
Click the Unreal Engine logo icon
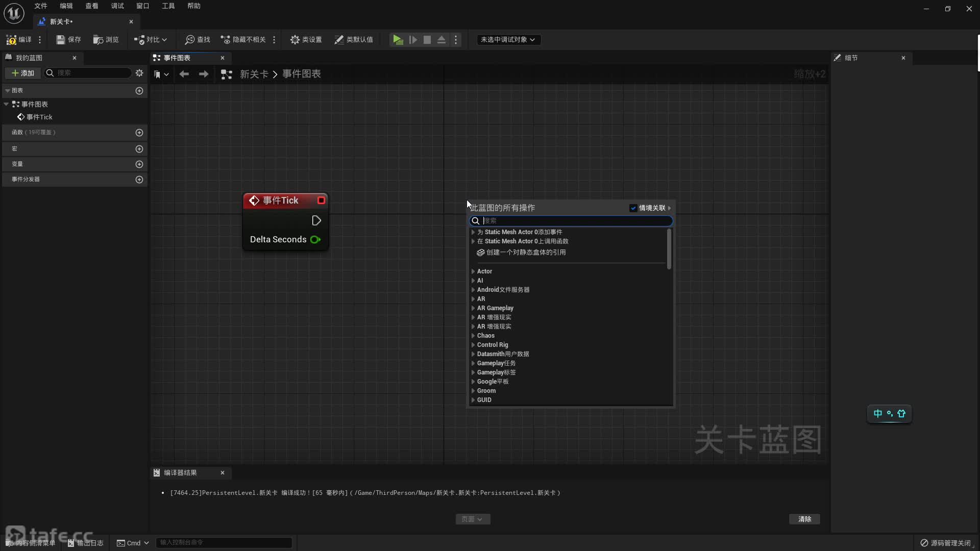(x=14, y=13)
